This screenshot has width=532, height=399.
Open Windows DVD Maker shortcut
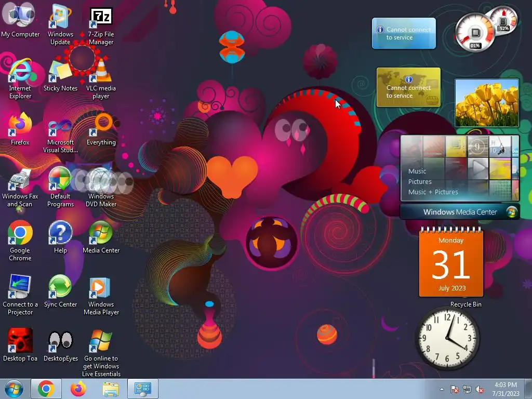pos(101,187)
